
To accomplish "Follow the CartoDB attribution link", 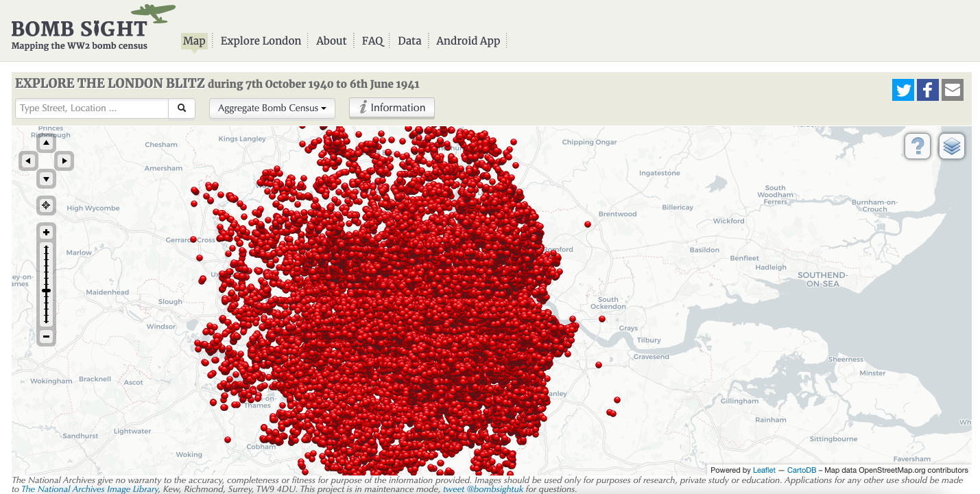I will tap(801, 470).
